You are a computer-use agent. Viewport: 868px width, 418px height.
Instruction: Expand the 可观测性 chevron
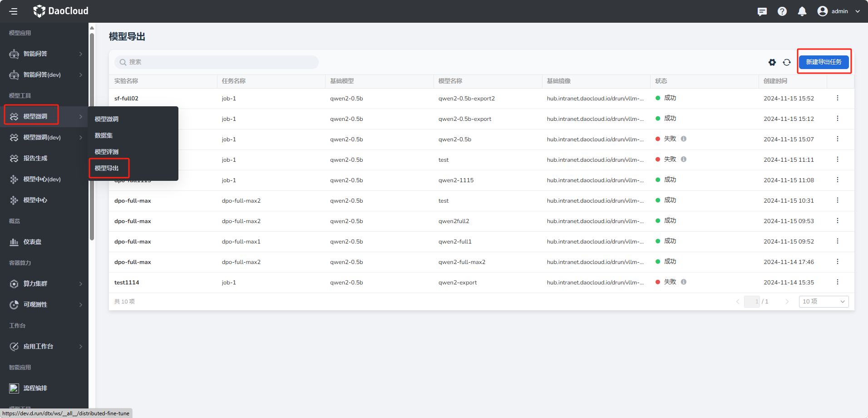coord(81,305)
